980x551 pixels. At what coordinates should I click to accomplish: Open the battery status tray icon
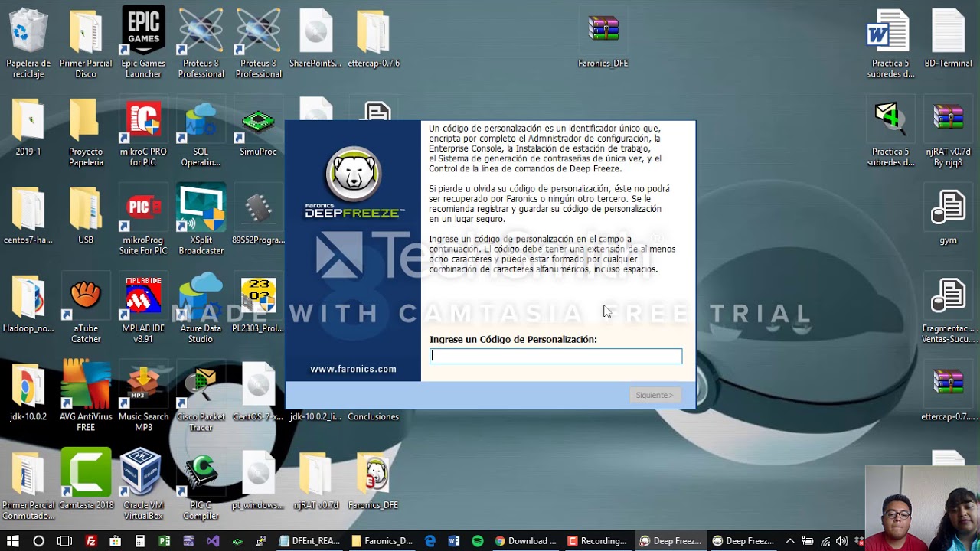click(807, 541)
